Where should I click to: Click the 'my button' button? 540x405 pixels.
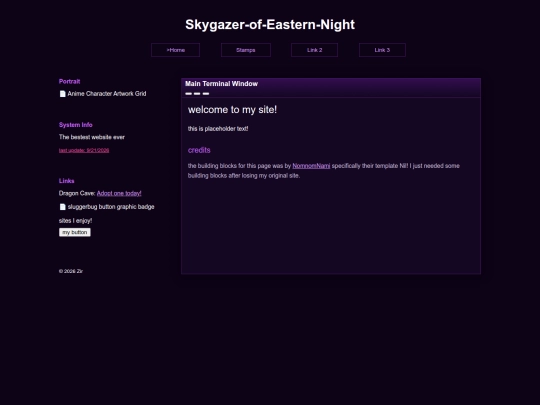coord(75,232)
